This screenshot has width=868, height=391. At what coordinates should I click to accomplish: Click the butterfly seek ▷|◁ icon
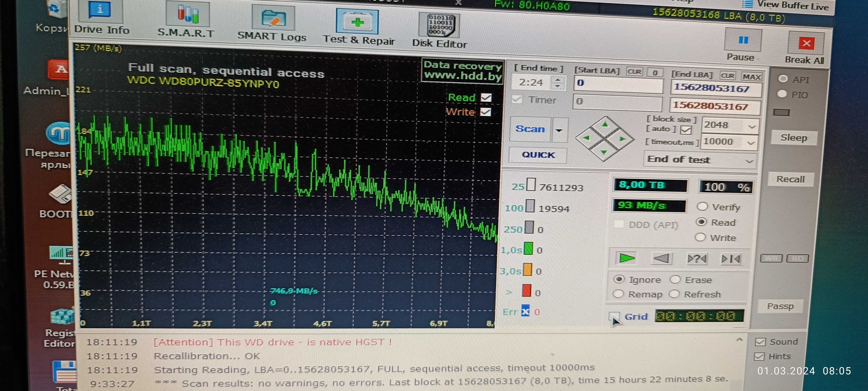point(730,259)
